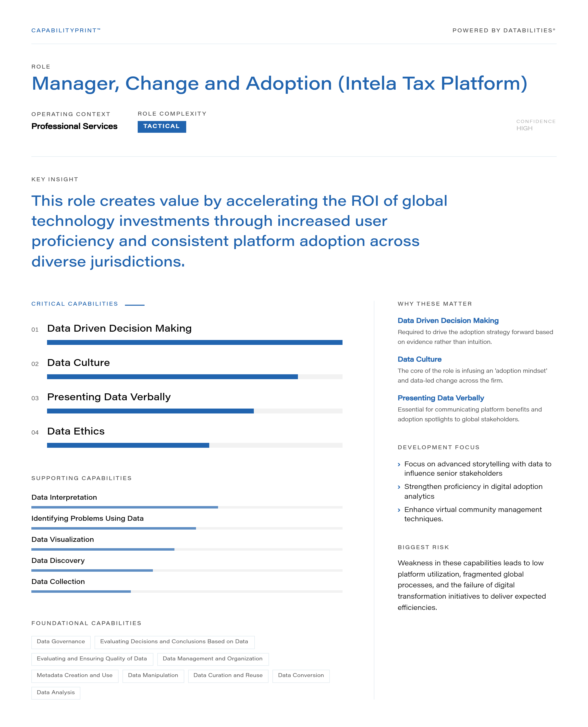Click chevron beside advanced storytelling bullet

tap(399, 465)
